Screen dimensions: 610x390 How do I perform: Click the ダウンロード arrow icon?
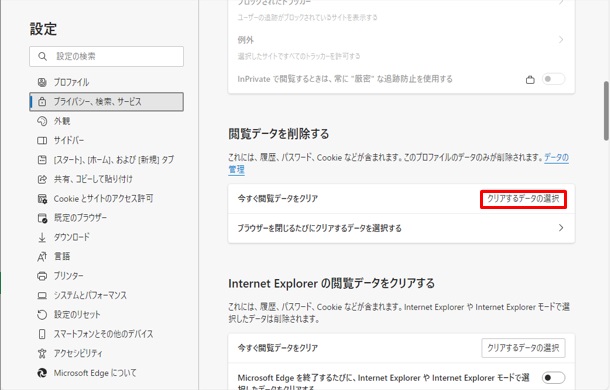click(x=42, y=237)
